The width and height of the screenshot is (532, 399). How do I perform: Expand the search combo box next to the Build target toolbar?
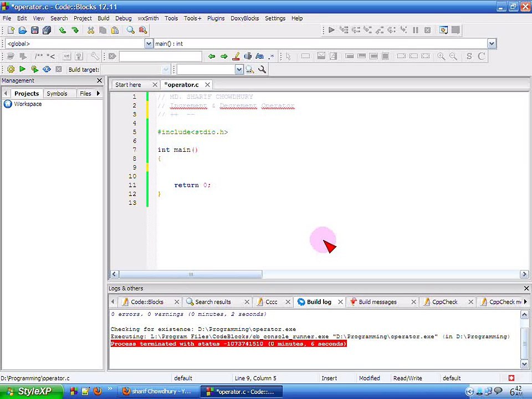(x=239, y=70)
